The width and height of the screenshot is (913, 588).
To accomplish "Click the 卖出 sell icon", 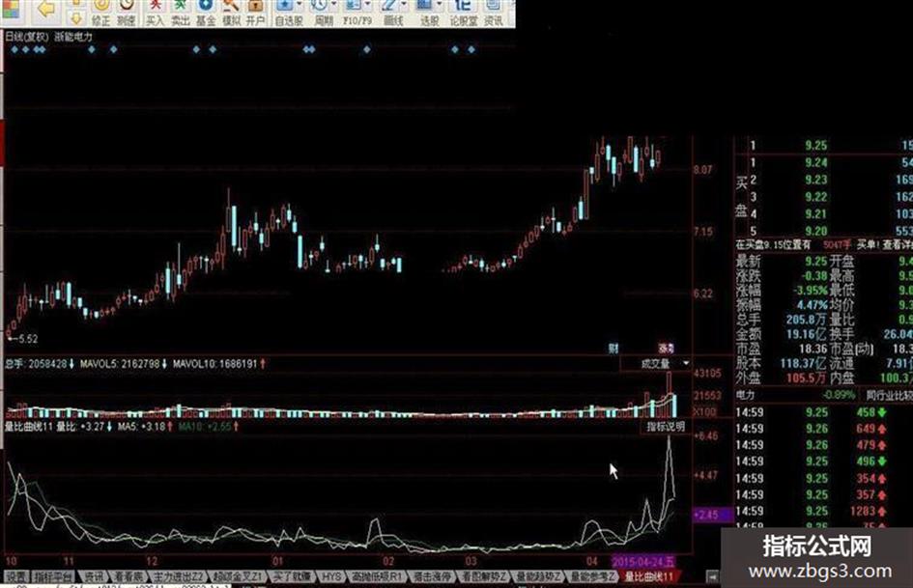I will pyautogui.click(x=181, y=13).
